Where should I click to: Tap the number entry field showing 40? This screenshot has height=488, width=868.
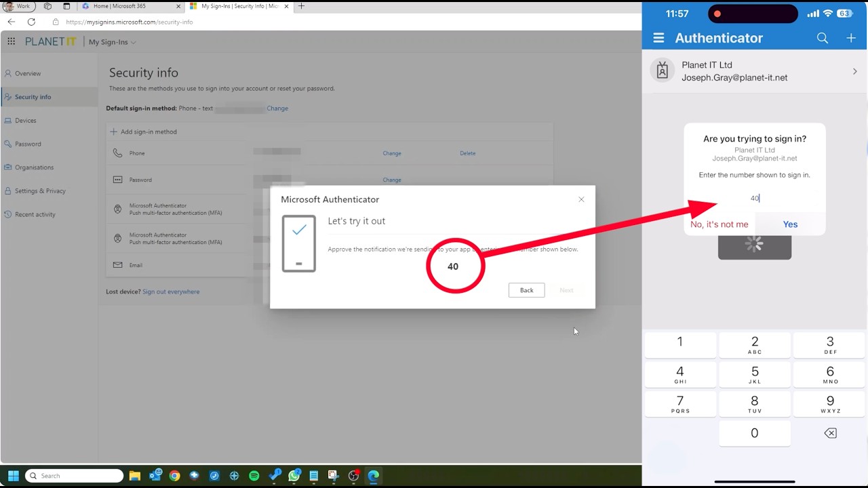coord(755,198)
